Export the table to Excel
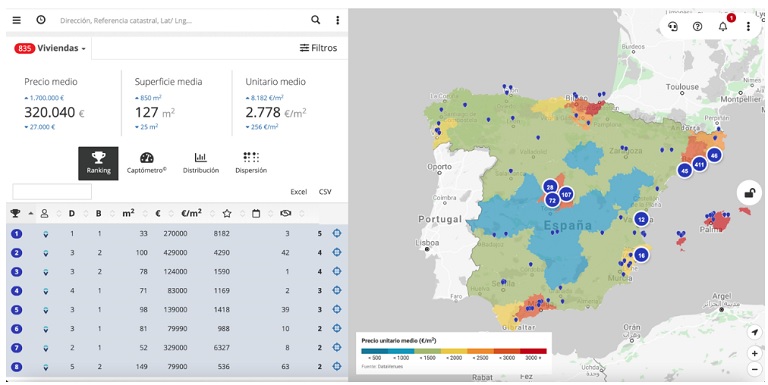 point(299,192)
